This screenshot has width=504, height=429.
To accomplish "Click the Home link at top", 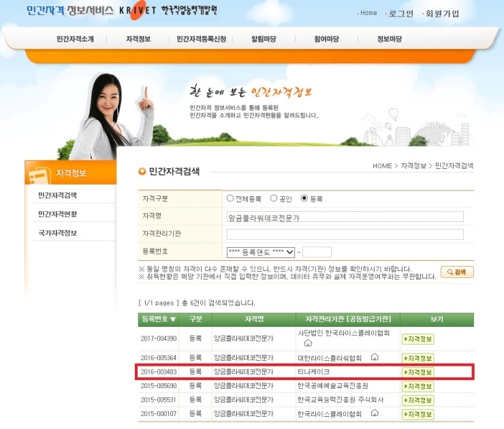I will tap(368, 13).
